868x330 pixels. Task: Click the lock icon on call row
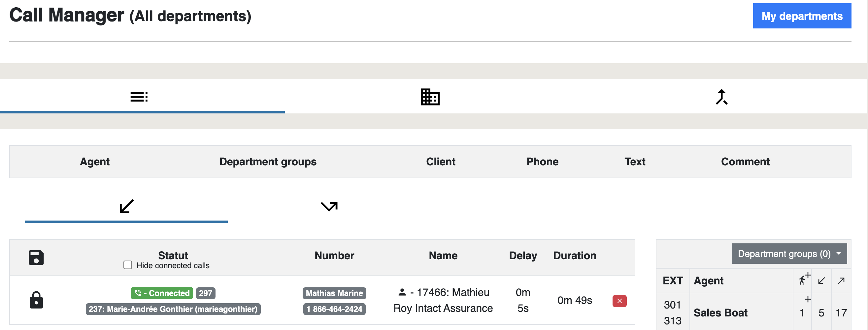(36, 300)
